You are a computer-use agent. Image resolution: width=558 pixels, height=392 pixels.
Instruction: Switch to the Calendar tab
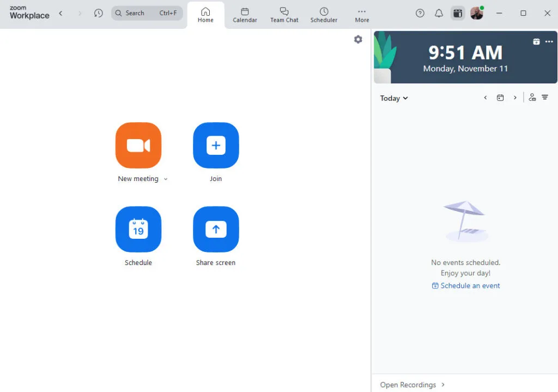pos(245,15)
